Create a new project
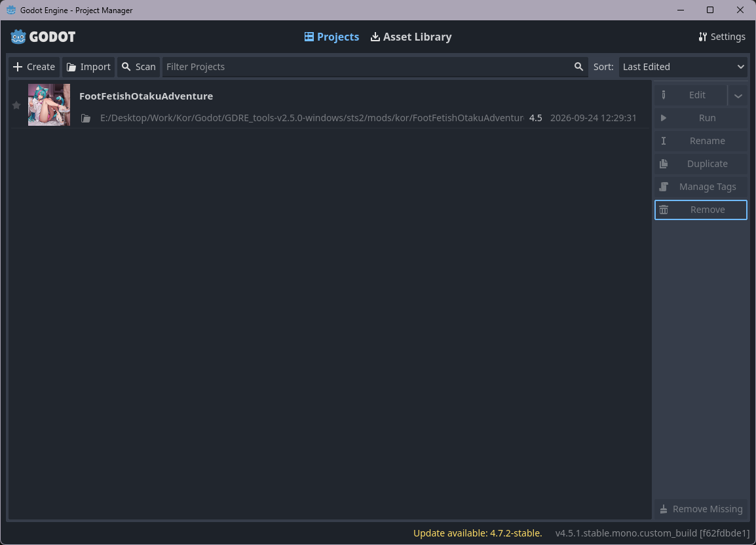This screenshot has width=756, height=545. click(34, 67)
